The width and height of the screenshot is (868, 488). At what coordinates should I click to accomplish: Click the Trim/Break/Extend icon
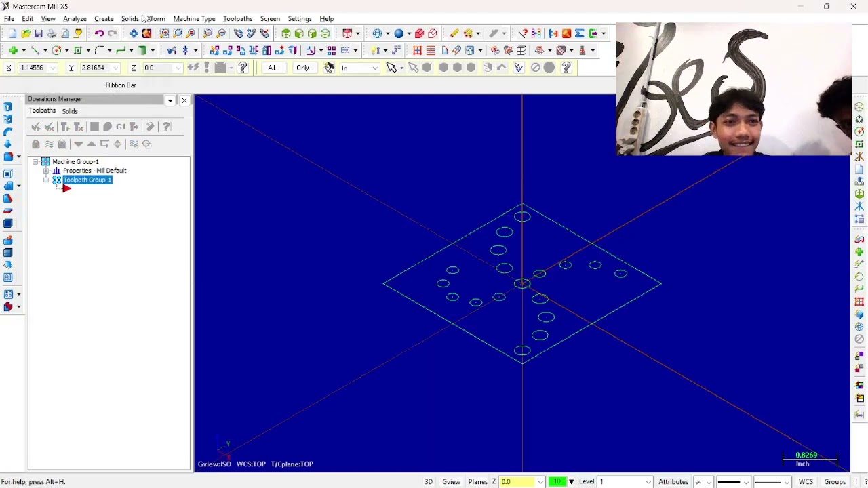click(172, 50)
